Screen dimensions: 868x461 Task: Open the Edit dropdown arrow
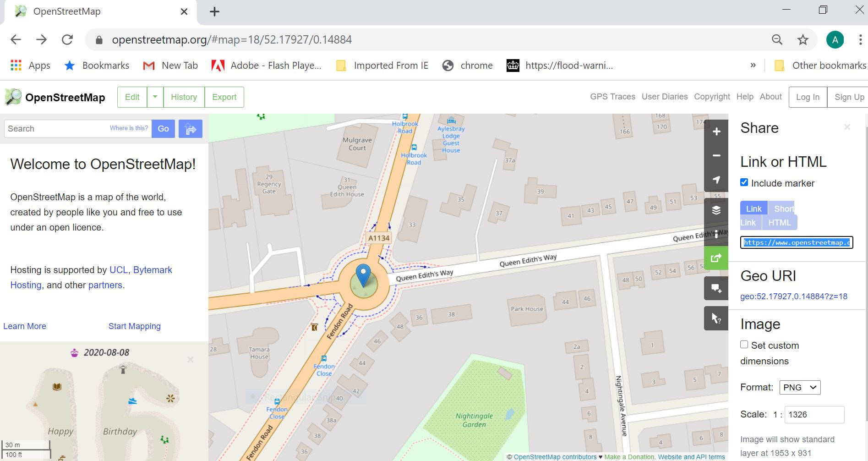(155, 97)
